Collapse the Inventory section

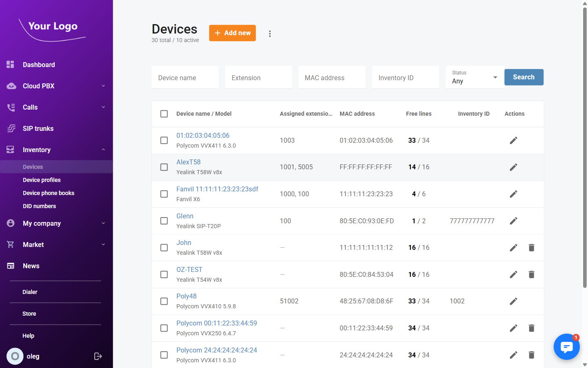coord(103,150)
